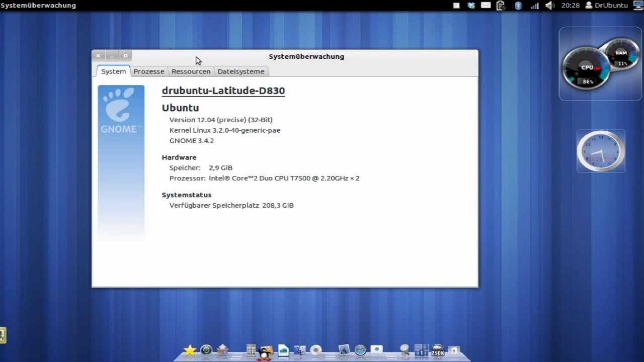Click the Systemstatus section heading
644x362 pixels.
(187, 195)
